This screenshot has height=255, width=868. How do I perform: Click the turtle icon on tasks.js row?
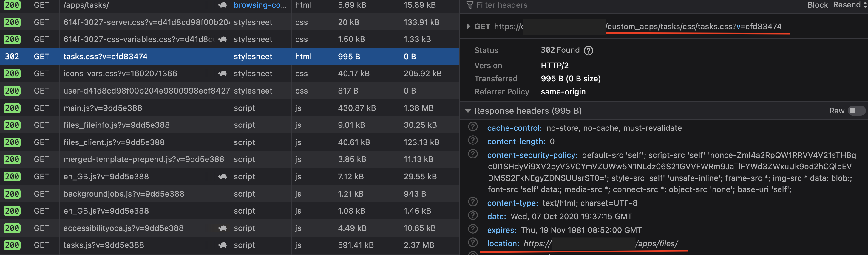223,245
